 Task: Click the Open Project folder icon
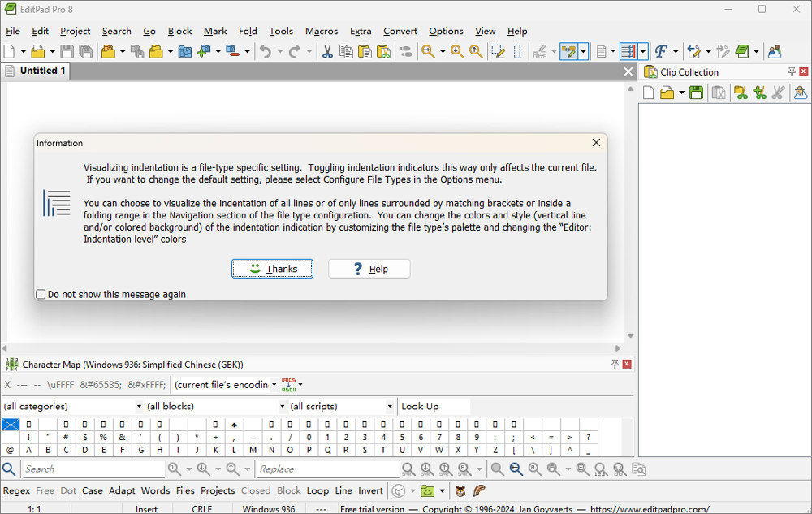[x=108, y=51]
